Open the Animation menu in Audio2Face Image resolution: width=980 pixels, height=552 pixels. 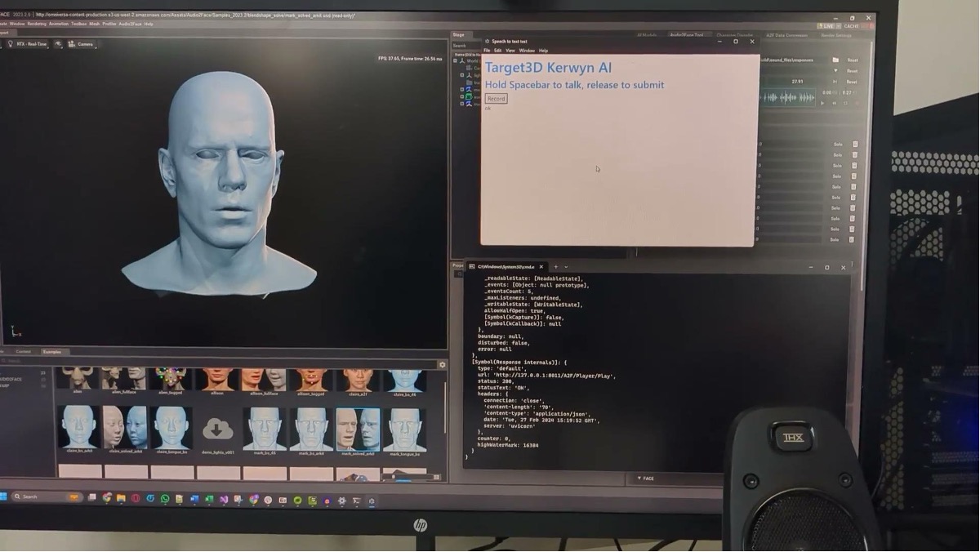pos(59,24)
